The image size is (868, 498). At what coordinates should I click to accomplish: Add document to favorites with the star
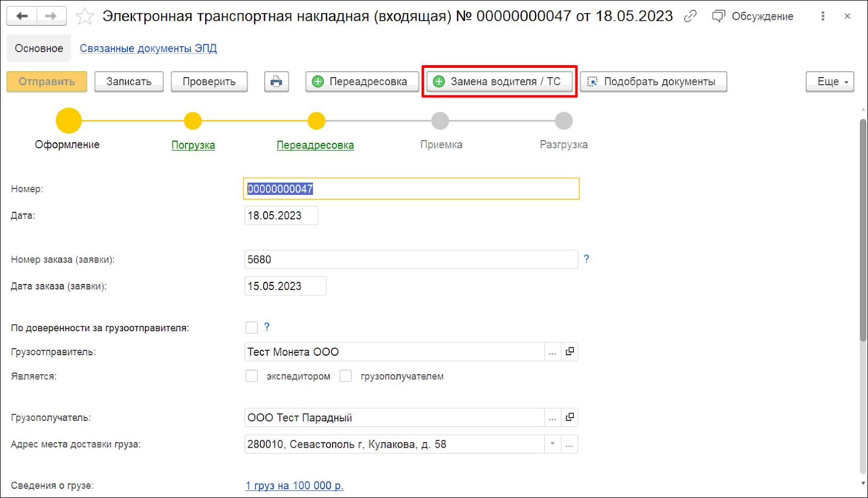click(x=84, y=16)
